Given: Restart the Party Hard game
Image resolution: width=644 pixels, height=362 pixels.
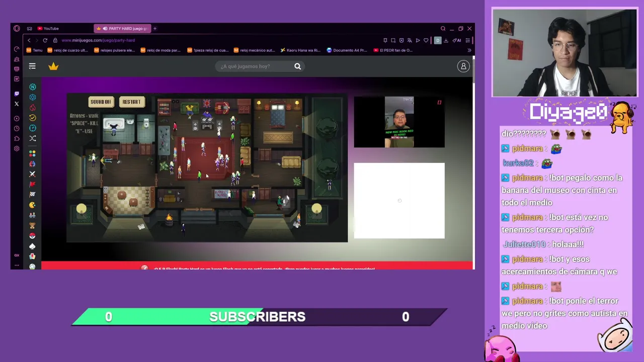Looking at the screenshot, I should click(x=131, y=102).
